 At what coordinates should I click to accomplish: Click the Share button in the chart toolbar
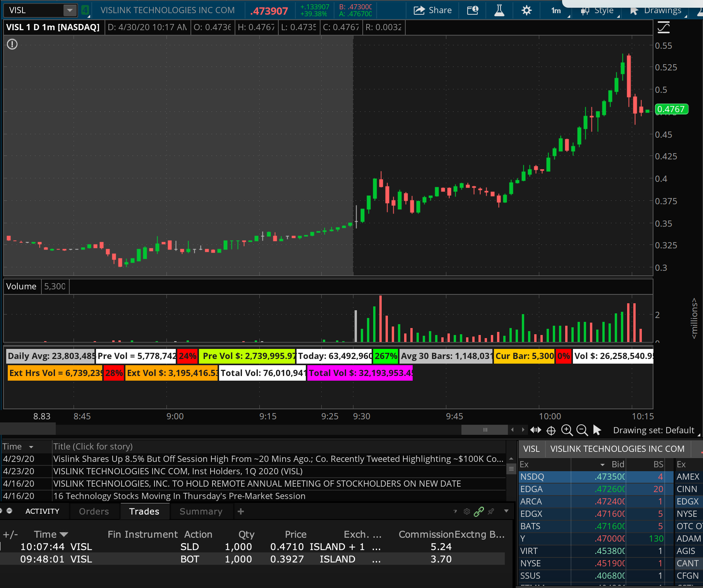pos(432,10)
